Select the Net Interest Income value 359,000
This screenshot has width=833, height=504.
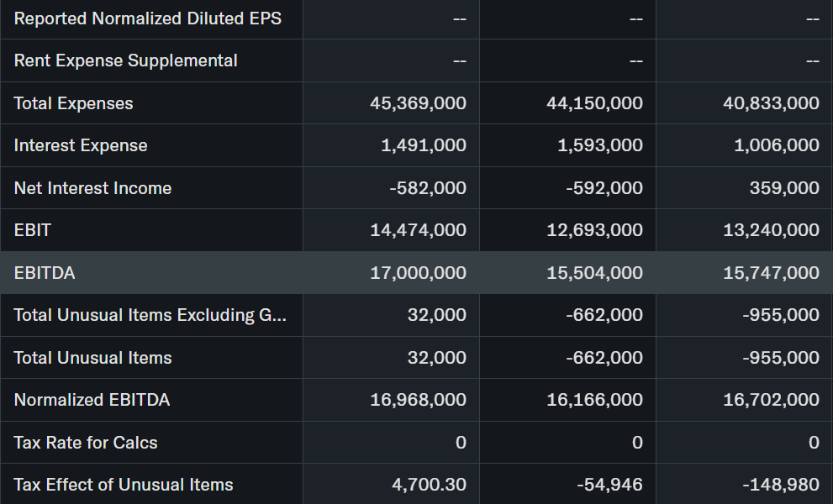click(x=784, y=188)
